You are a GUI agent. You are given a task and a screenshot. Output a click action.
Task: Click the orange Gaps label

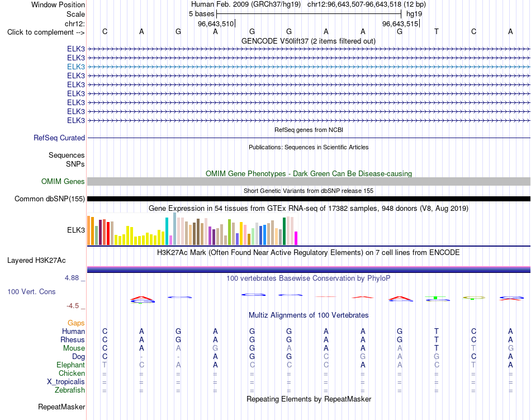[76, 323]
